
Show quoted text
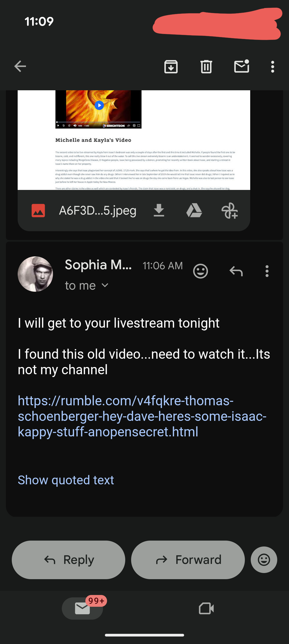[x=66, y=480]
